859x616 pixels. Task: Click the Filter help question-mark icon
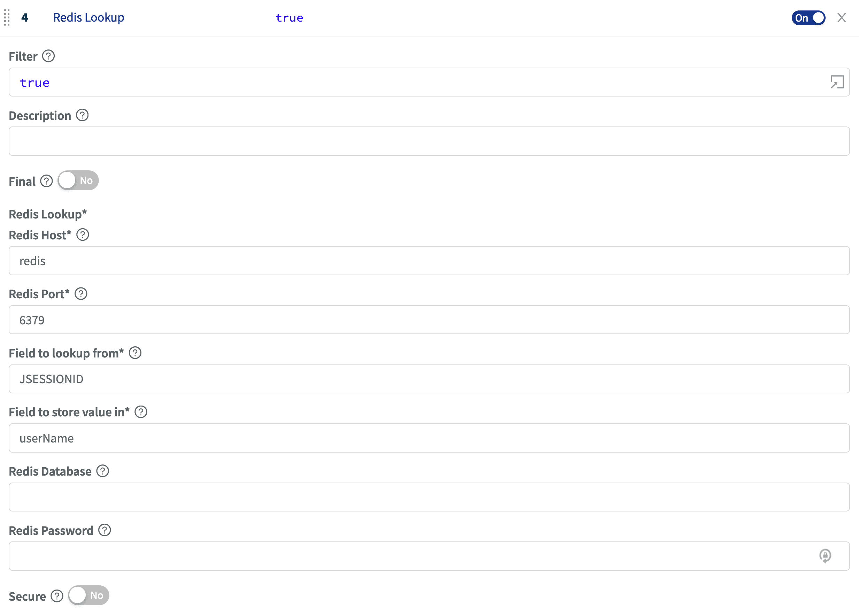click(x=48, y=56)
